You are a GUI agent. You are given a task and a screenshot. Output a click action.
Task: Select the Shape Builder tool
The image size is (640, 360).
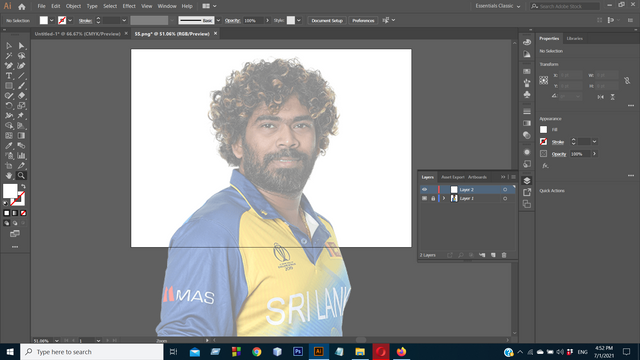9,126
